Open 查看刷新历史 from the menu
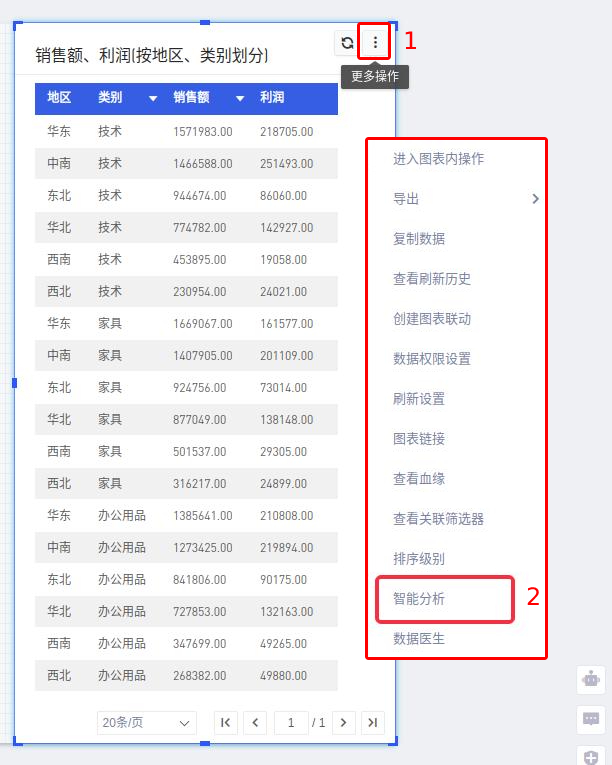 point(432,279)
